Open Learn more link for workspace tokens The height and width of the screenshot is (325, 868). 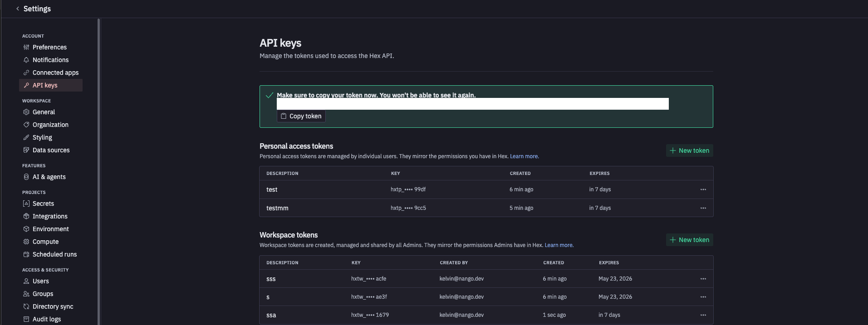coord(559,245)
